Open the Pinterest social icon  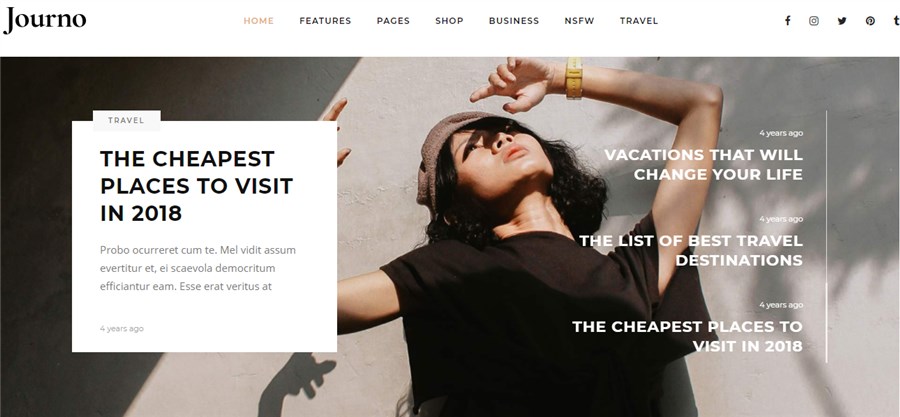coord(870,21)
